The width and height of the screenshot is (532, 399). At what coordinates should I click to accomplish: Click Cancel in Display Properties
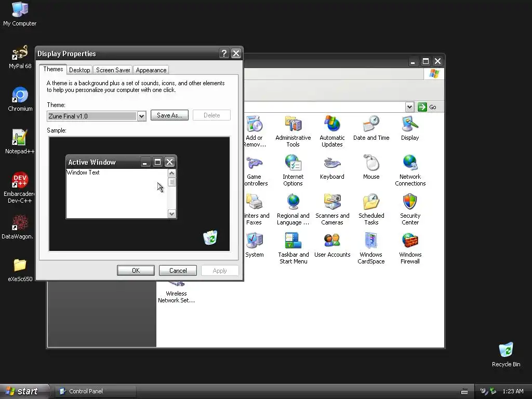coord(178,270)
